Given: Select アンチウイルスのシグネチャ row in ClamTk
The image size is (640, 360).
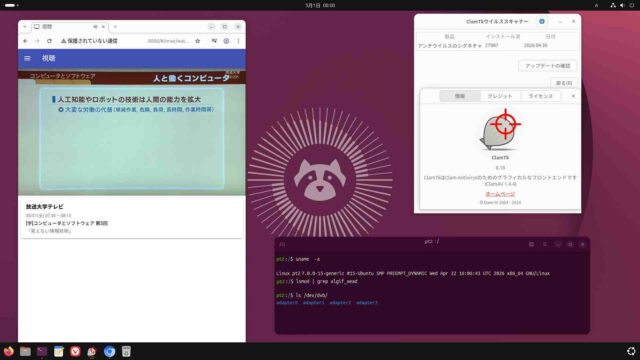Looking at the screenshot, I should pyautogui.click(x=497, y=46).
